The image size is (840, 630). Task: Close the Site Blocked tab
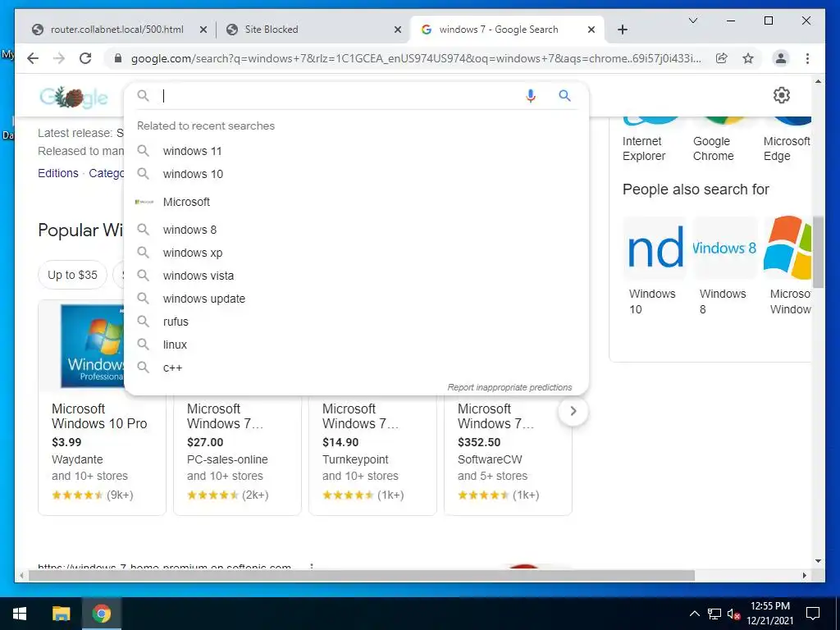pyautogui.click(x=398, y=30)
